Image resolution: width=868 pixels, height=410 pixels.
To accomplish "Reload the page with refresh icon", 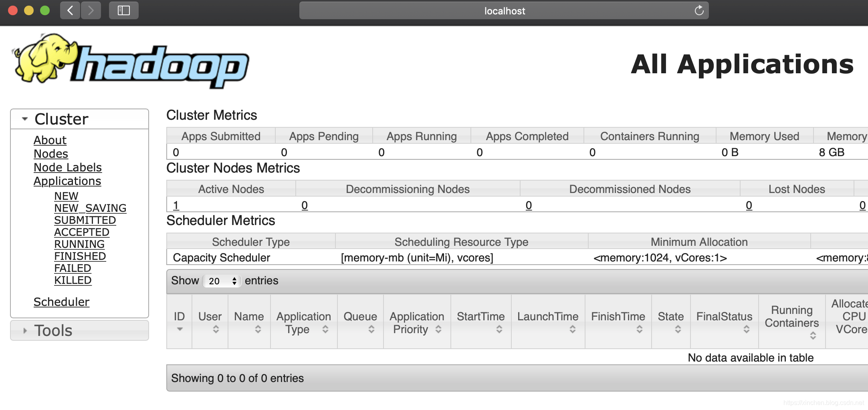I will [699, 10].
